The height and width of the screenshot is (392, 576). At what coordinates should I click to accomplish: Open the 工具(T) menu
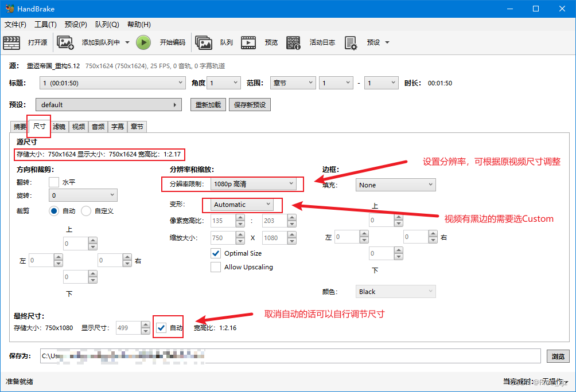tap(45, 25)
